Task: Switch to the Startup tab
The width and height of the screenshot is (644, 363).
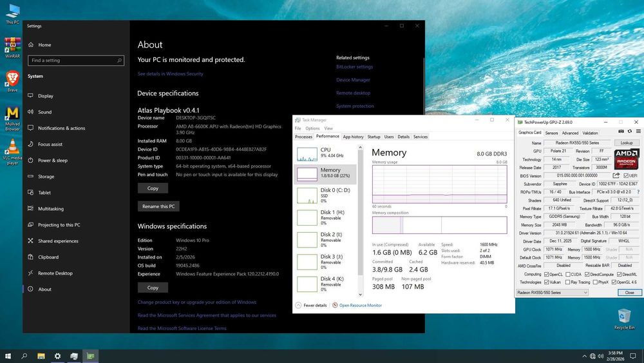Action: pos(374,137)
